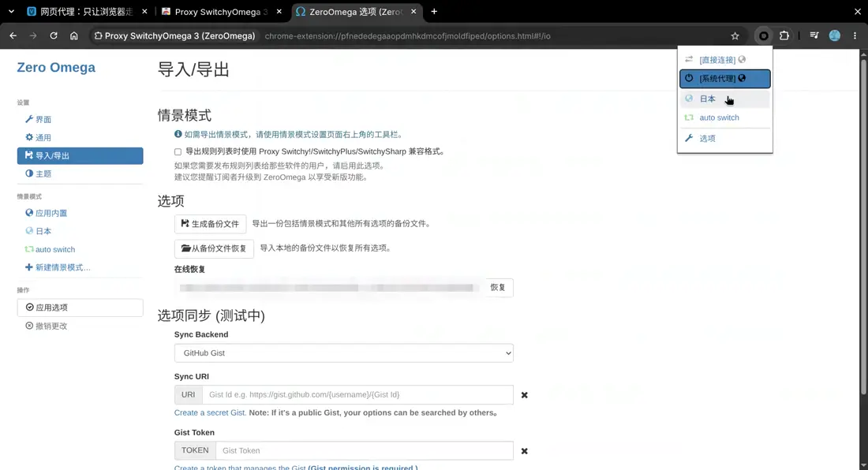Image resolution: width=868 pixels, height=470 pixels.
Task: Click the Gist Token input field
Action: pos(365,450)
